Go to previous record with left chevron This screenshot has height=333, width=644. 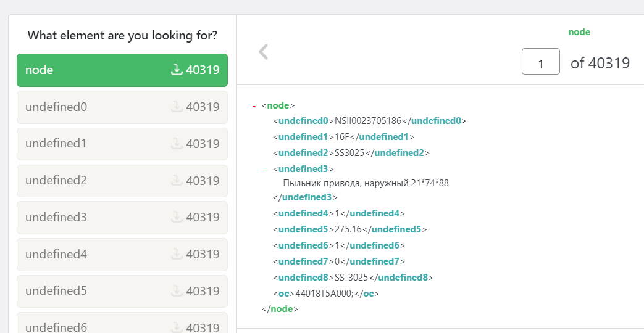point(264,52)
